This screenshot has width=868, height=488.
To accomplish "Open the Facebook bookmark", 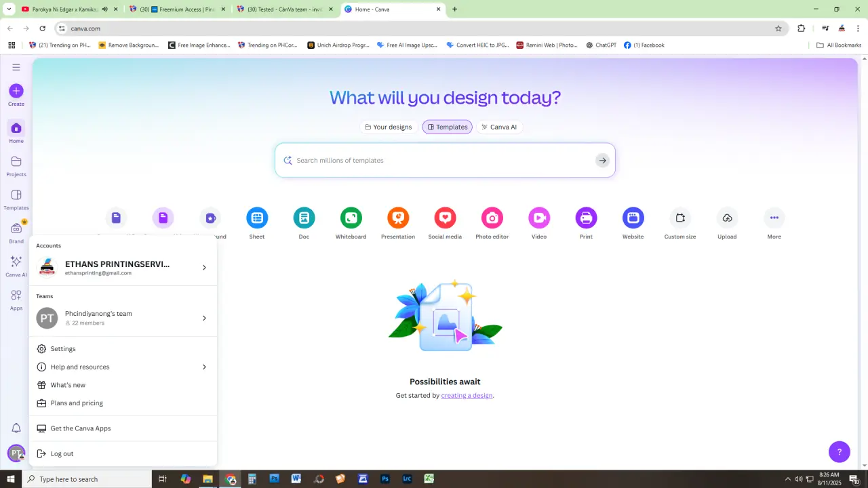I will 644,45.
